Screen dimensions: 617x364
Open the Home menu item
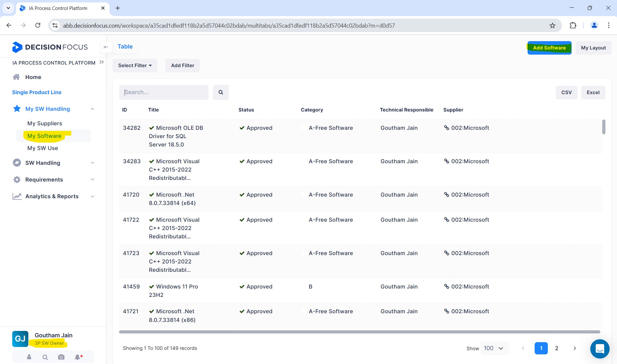tap(33, 77)
